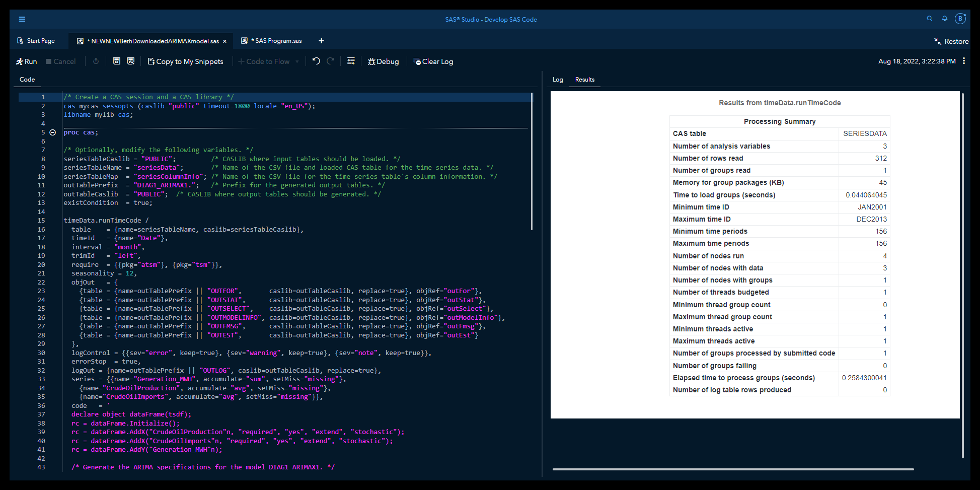Click the Results horizontal scrollbar
Screen dimensions: 980x490
(x=733, y=469)
